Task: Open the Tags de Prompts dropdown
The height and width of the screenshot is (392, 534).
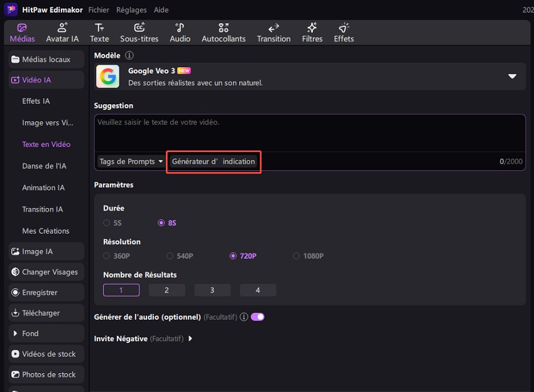Action: tap(131, 161)
